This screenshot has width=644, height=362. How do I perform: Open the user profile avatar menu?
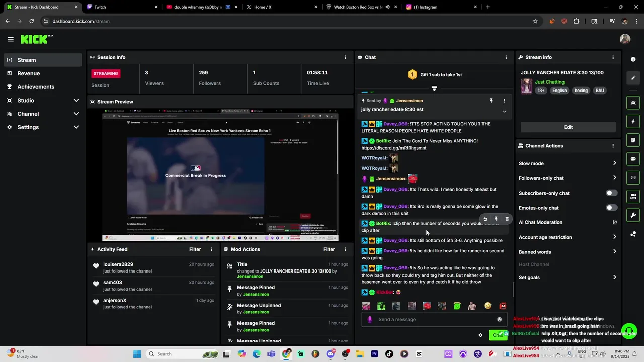point(625,39)
